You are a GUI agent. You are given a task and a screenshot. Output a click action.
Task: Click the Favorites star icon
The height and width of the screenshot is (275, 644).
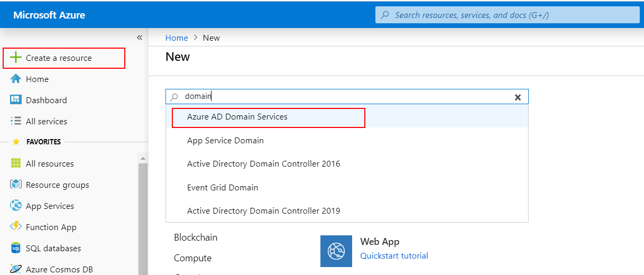click(16, 142)
